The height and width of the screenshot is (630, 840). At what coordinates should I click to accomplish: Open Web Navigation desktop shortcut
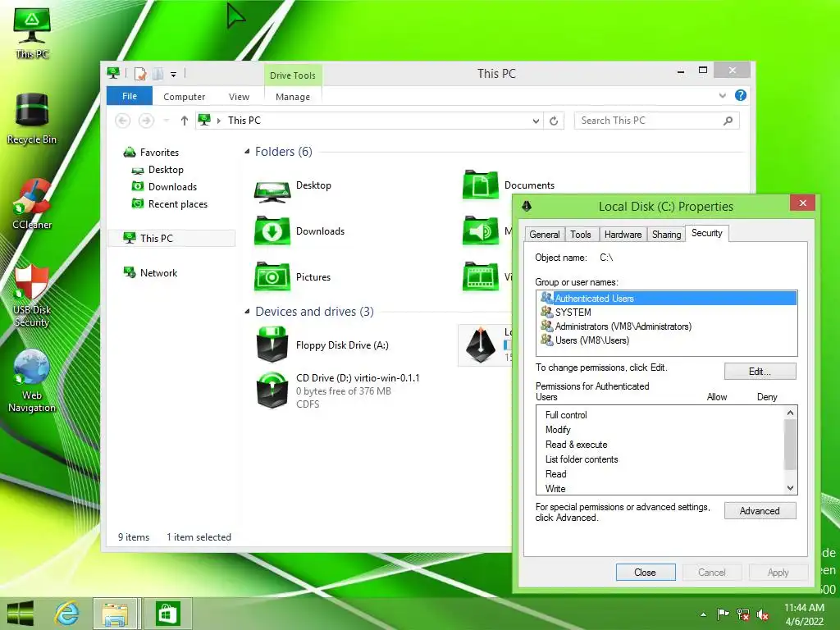pyautogui.click(x=32, y=381)
